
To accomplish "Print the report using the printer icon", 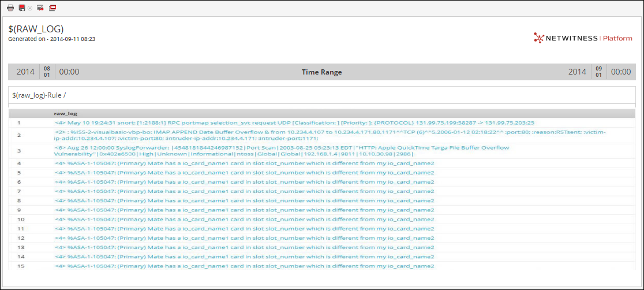I will 11,8.
